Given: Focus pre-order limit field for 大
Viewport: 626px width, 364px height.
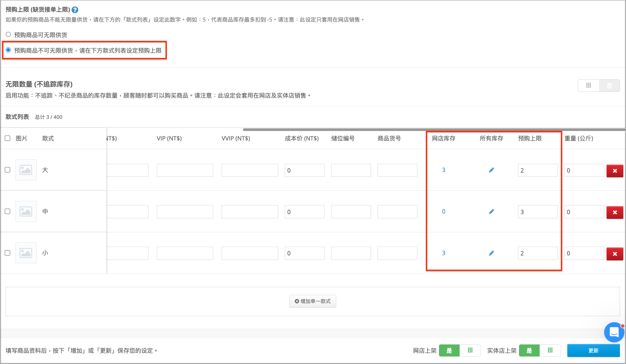Looking at the screenshot, I should (x=538, y=170).
